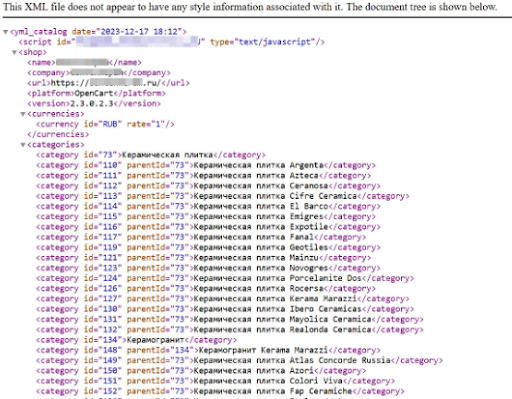Select category Керамическая плитка Novogres
This screenshot has width=512, height=399.
(x=208, y=268)
